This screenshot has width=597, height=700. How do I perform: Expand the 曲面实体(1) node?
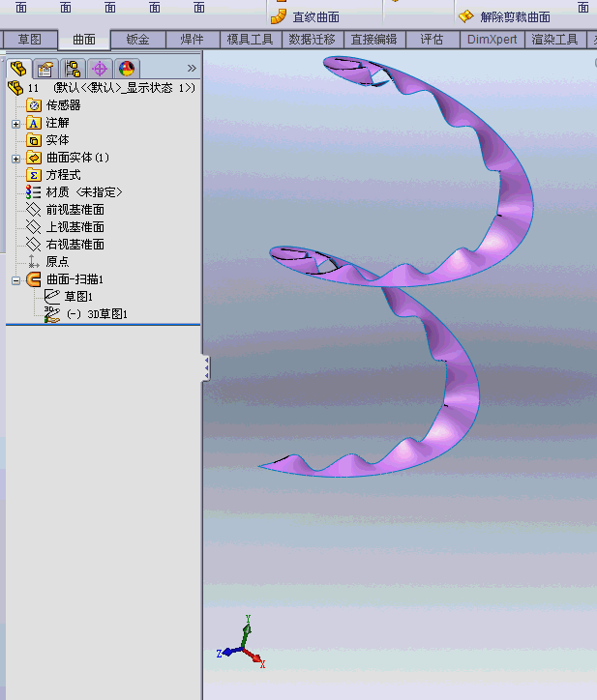(x=16, y=159)
